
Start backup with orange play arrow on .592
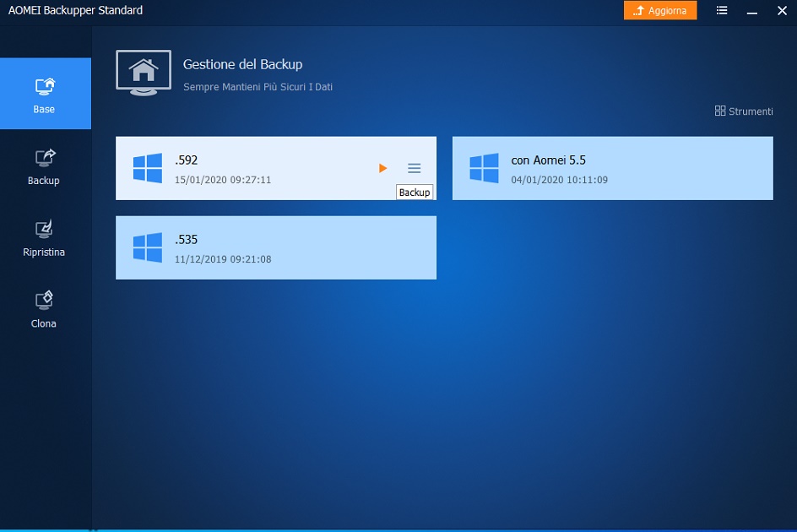(382, 168)
